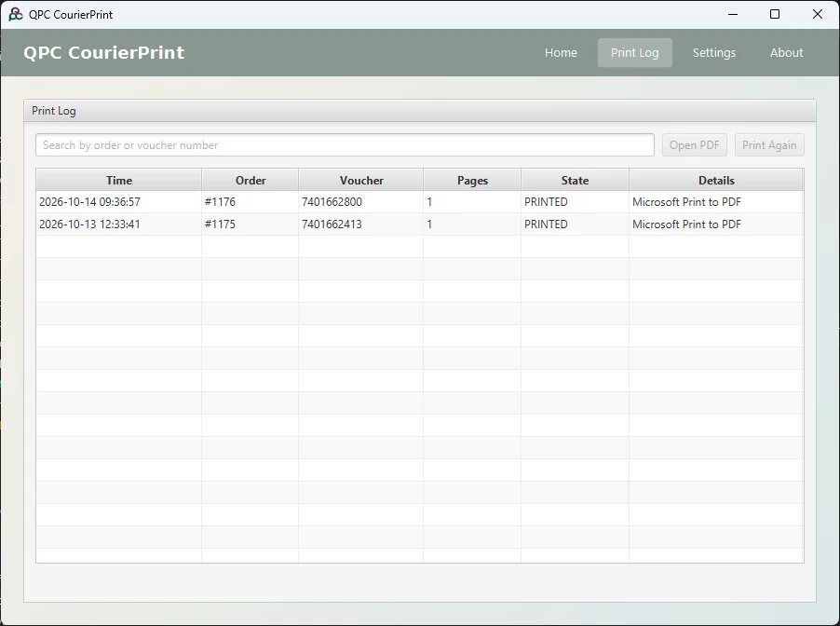Click Microsoft Print to PDF for order #1176
This screenshot has height=626, width=840.
(686, 202)
